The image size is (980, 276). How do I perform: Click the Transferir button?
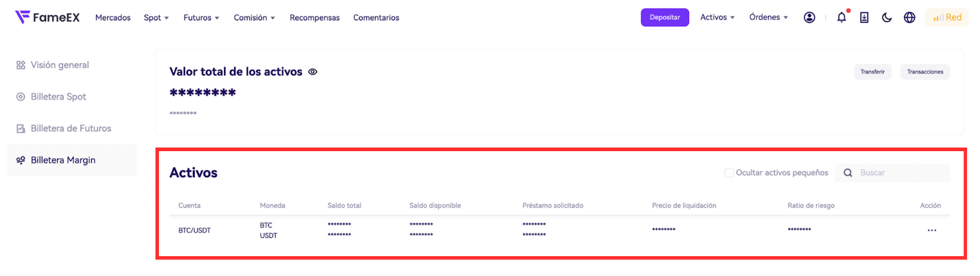[x=872, y=72]
